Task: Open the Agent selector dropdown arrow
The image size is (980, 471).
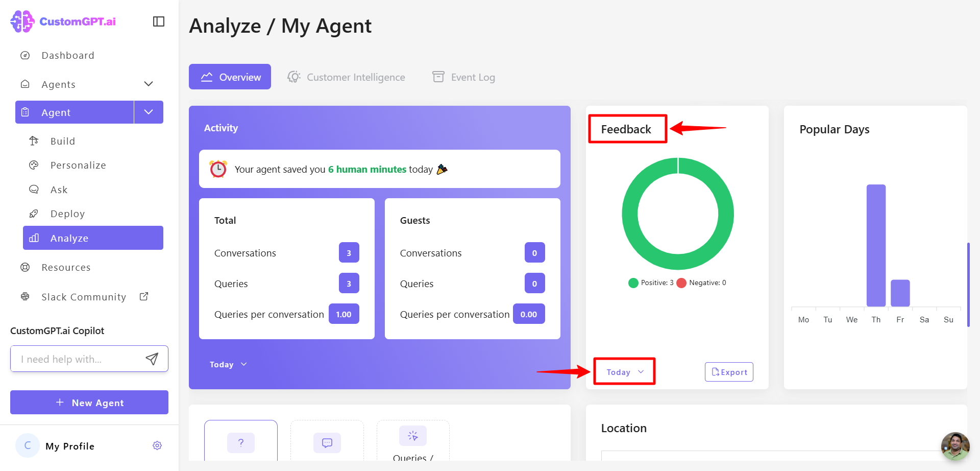Action: 149,112
